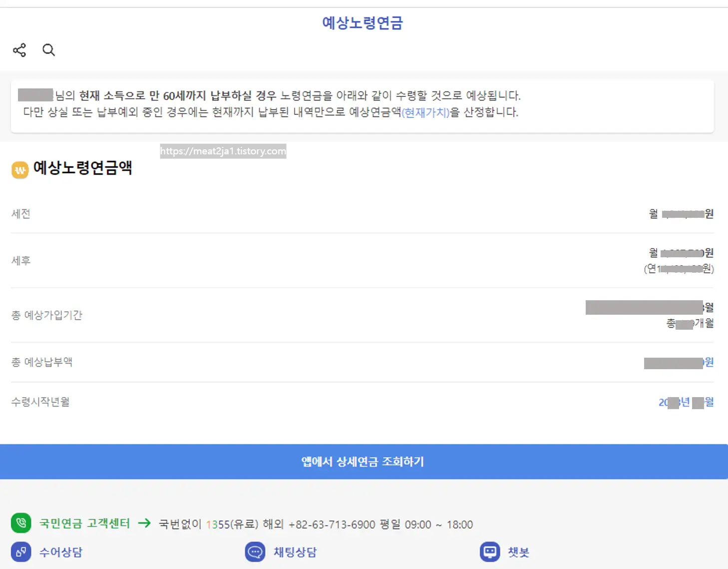The image size is (728, 569).
Task: Click the share icon
Action: tap(19, 50)
